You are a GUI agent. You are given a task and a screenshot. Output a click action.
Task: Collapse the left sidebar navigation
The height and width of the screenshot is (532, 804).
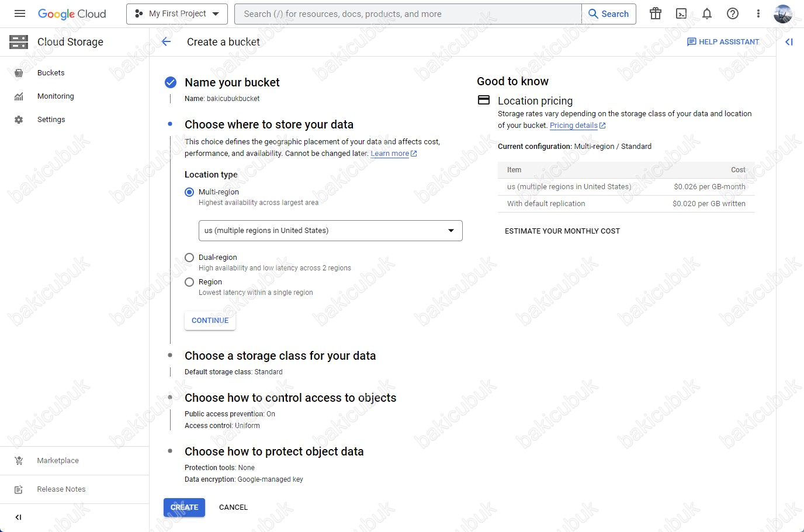[x=18, y=517]
